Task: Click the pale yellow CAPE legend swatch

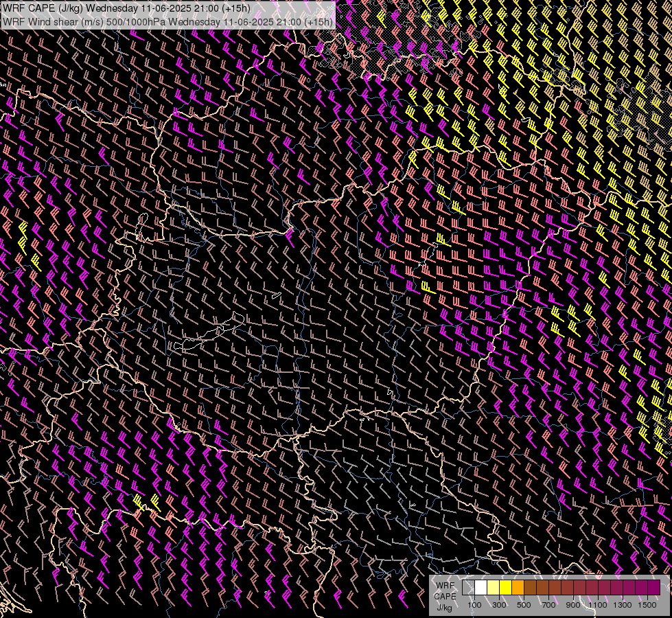Action: (x=494, y=588)
